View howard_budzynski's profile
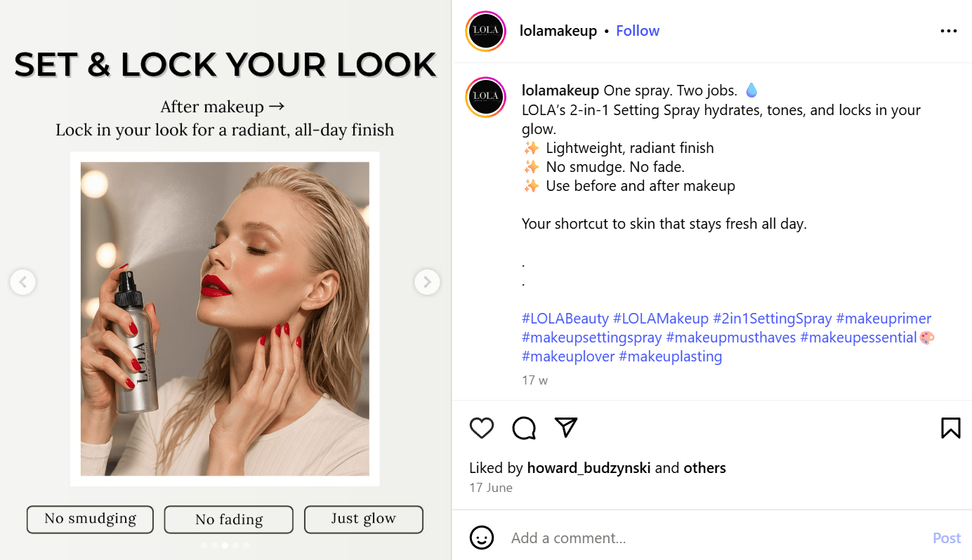The height and width of the screenshot is (560, 972). coord(589,468)
